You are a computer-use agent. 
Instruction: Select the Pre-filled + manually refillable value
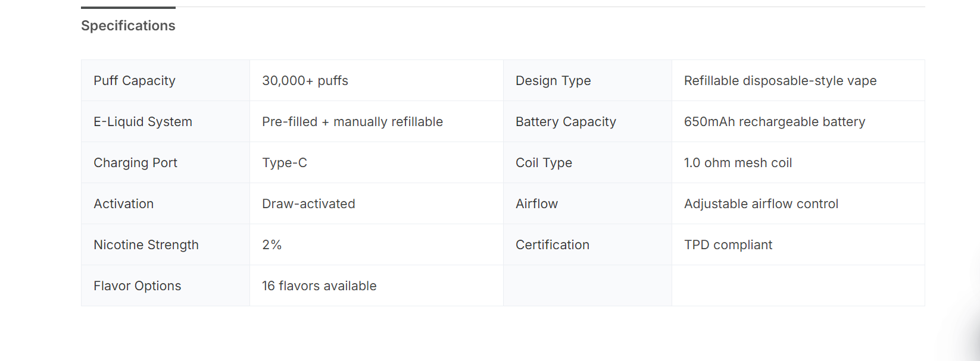352,122
